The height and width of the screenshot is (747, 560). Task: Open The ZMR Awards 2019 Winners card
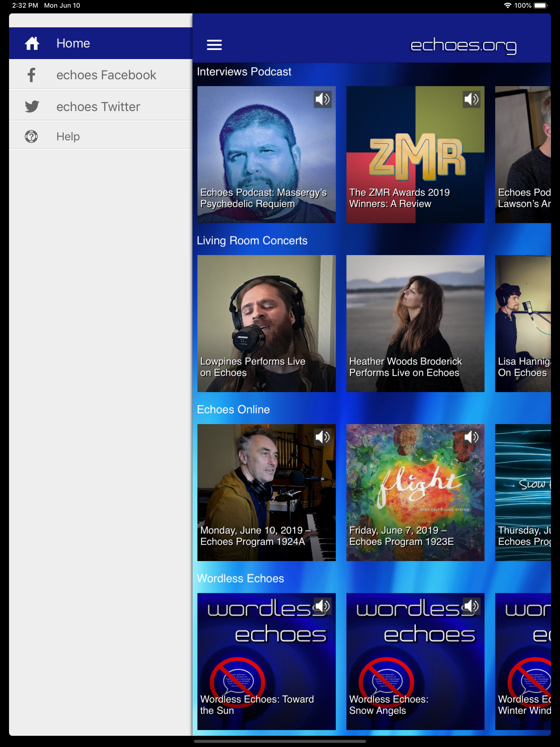coord(415,155)
